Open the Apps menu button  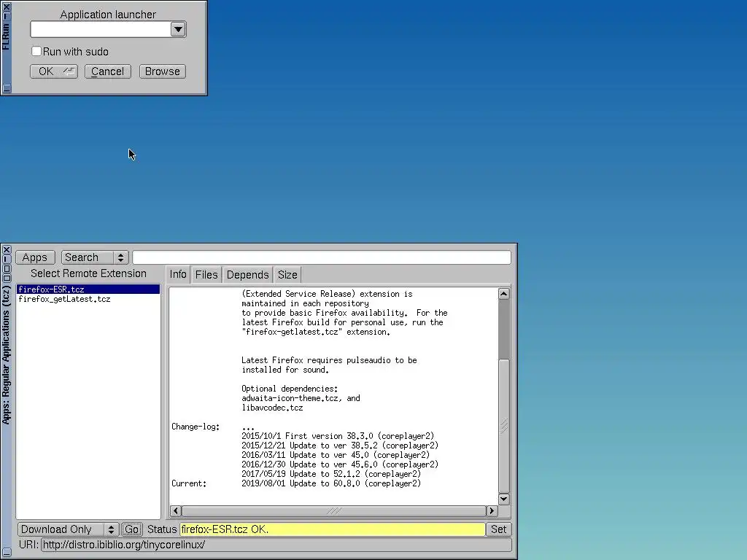pyautogui.click(x=35, y=257)
